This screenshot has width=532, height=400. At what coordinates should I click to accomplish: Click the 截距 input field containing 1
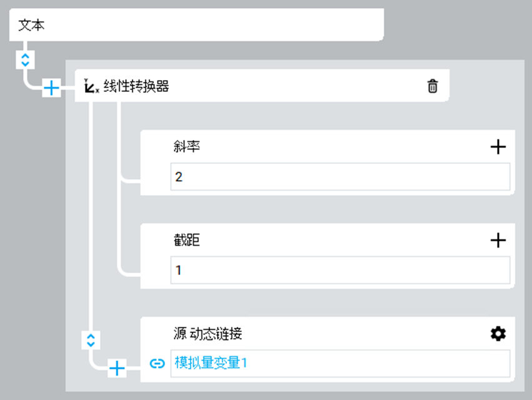click(339, 270)
